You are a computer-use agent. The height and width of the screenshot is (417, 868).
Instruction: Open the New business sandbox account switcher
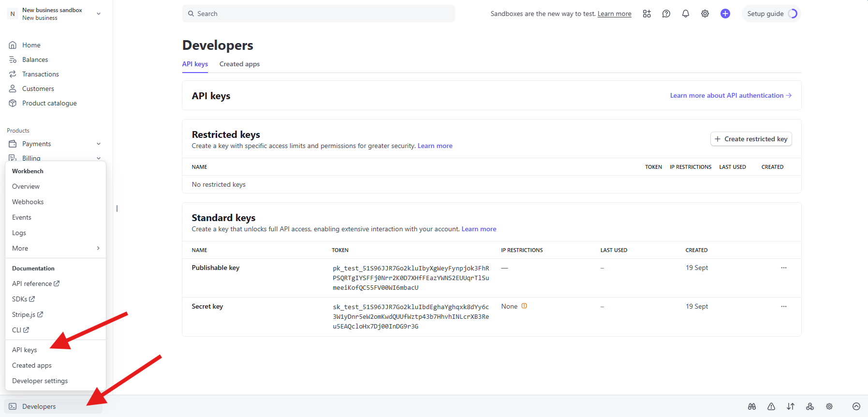(x=55, y=14)
